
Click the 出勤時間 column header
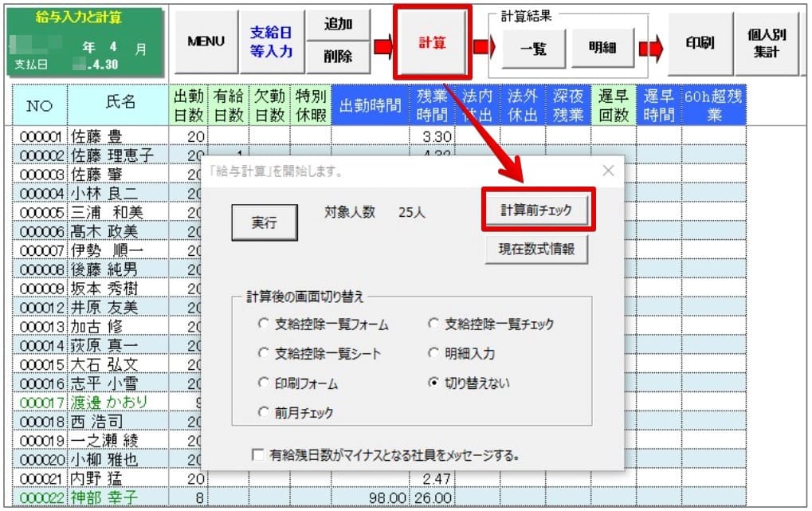(x=371, y=104)
